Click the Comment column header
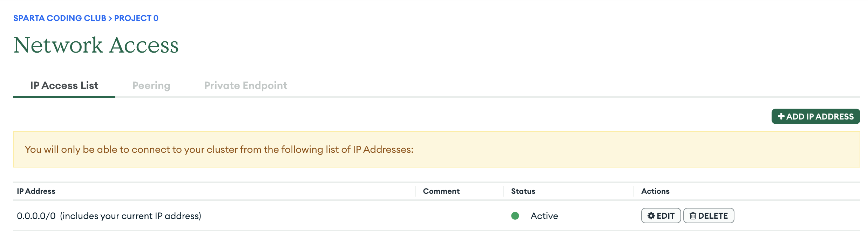This screenshot has width=868, height=232. tap(441, 191)
